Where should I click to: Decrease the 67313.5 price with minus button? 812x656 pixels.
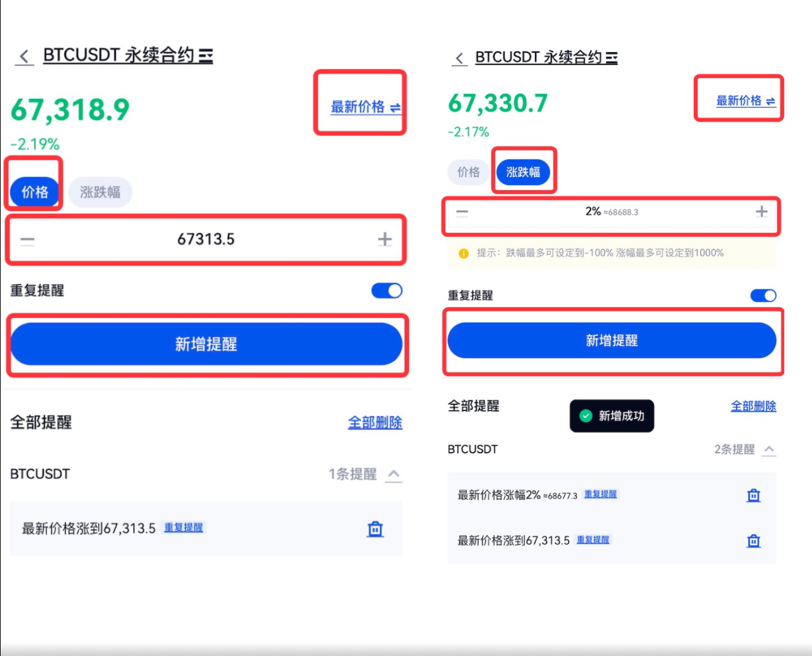click(28, 240)
